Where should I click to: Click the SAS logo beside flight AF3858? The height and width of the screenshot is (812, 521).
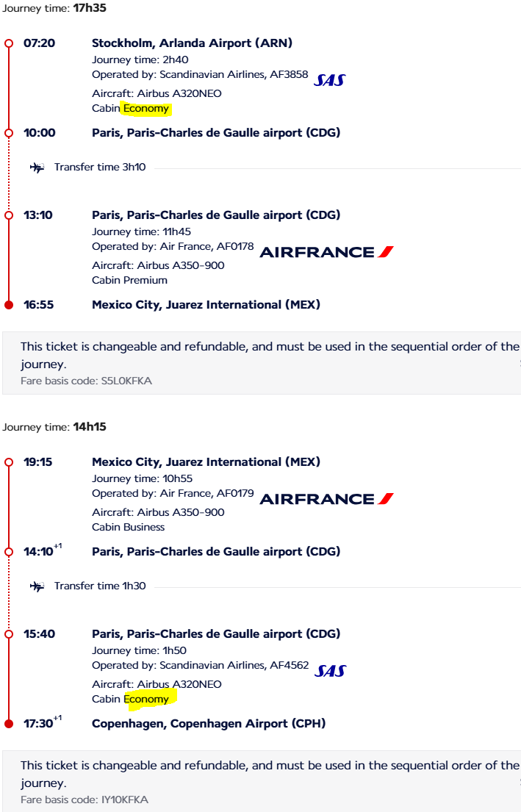click(329, 80)
